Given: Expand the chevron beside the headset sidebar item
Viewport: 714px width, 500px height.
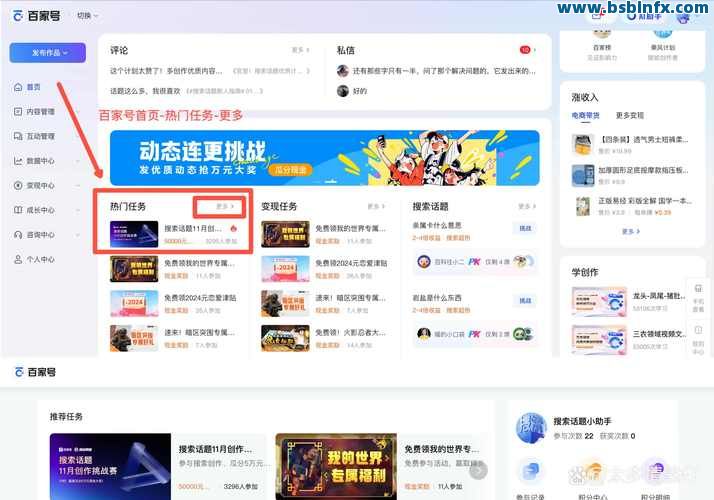Looking at the screenshot, I should click(x=77, y=235).
